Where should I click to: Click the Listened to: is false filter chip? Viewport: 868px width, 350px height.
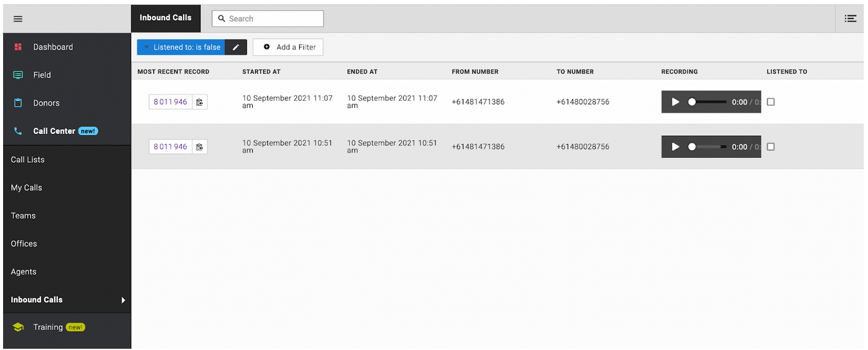(181, 47)
